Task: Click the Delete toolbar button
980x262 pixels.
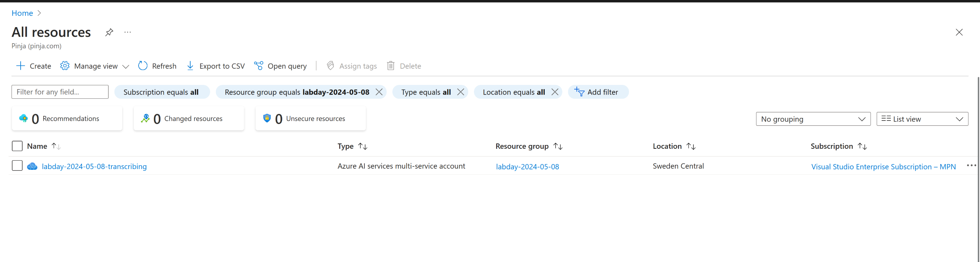Action: click(x=404, y=66)
